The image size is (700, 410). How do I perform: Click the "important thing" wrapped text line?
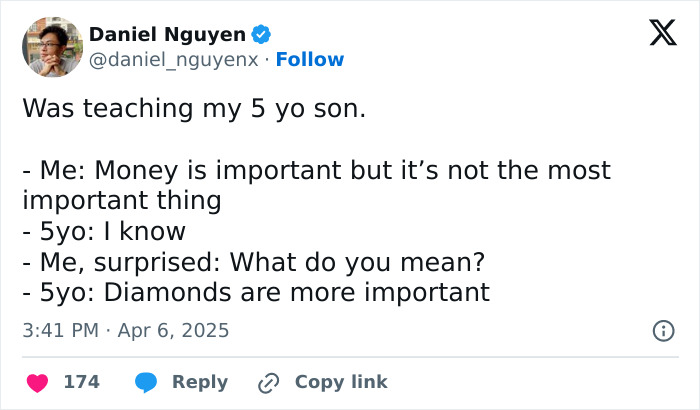pos(122,200)
